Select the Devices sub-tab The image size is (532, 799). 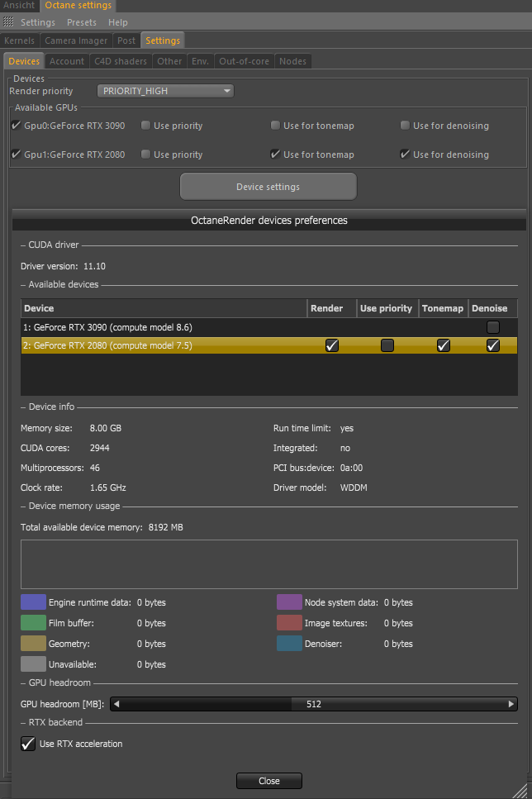[x=24, y=61]
